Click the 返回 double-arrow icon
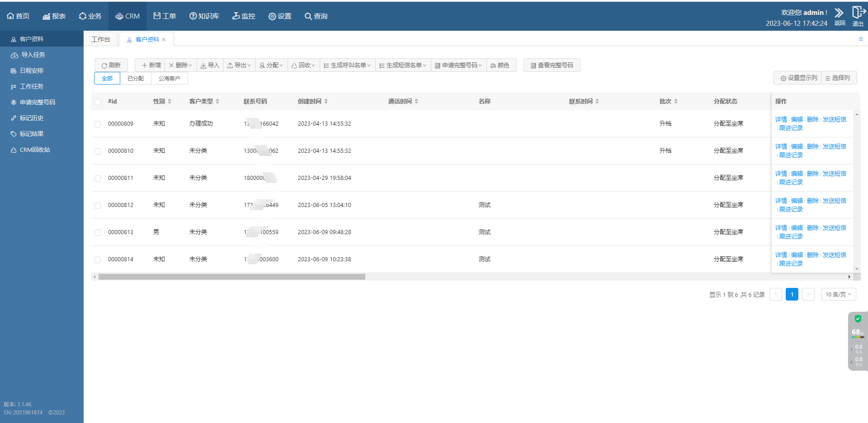 (839, 13)
